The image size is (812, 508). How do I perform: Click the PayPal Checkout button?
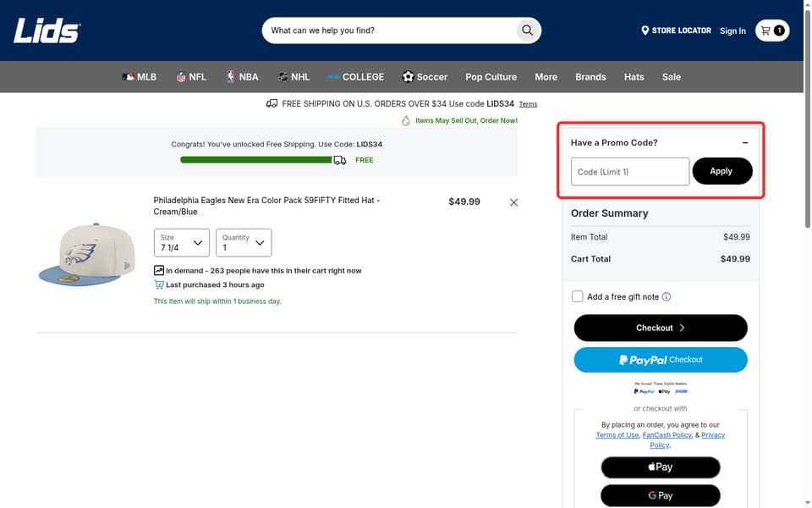(x=661, y=360)
